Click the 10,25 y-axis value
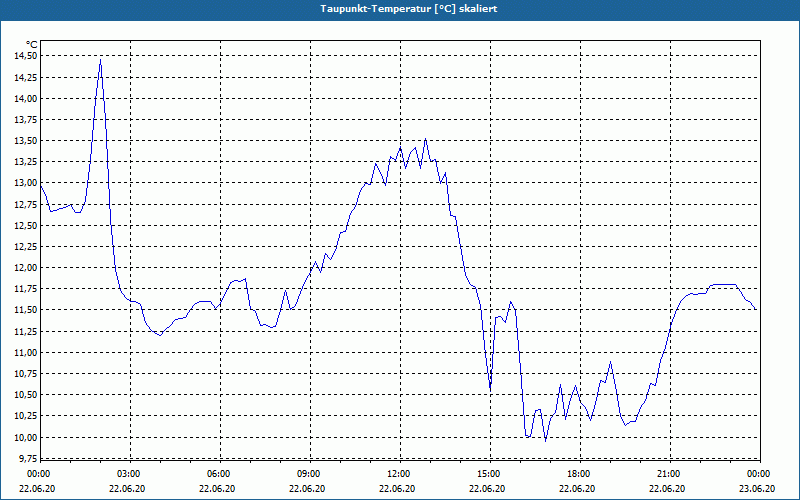The width and height of the screenshot is (800, 500). click(26, 416)
